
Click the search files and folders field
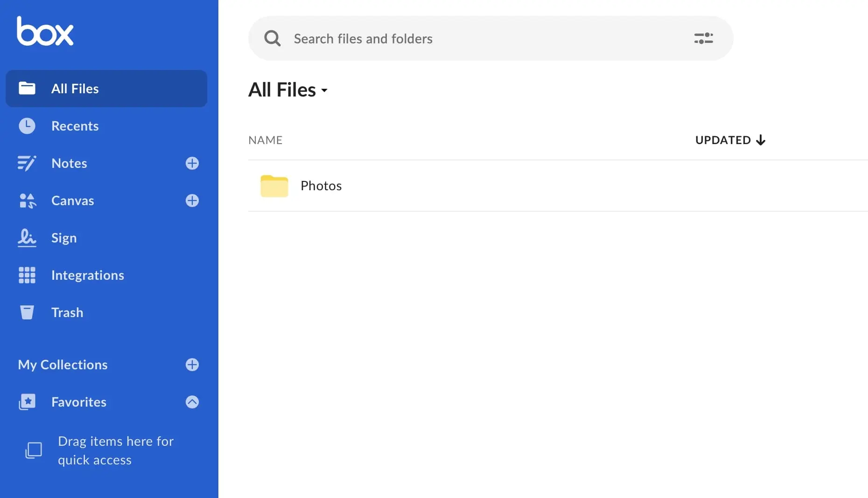tap(467, 39)
